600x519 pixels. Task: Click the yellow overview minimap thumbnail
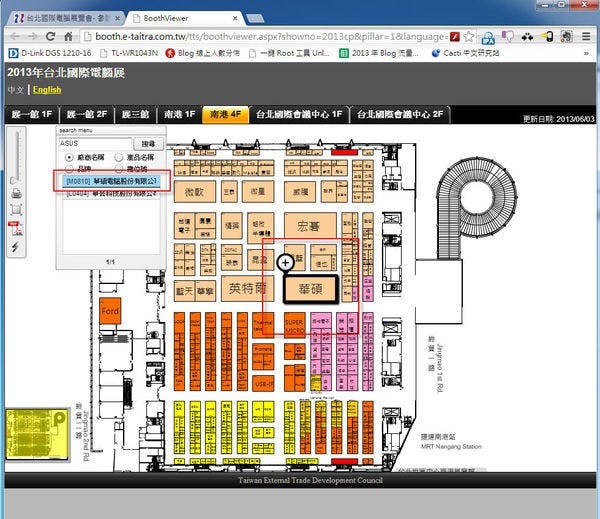(37, 434)
